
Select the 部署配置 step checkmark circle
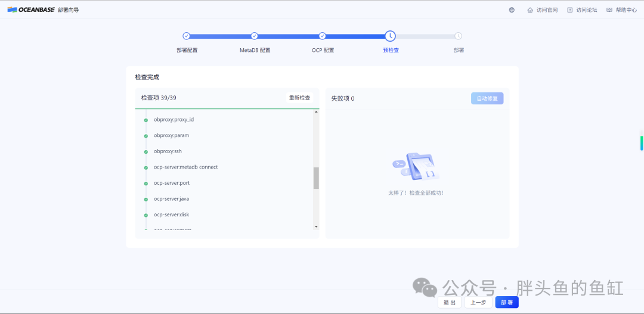coord(186,36)
